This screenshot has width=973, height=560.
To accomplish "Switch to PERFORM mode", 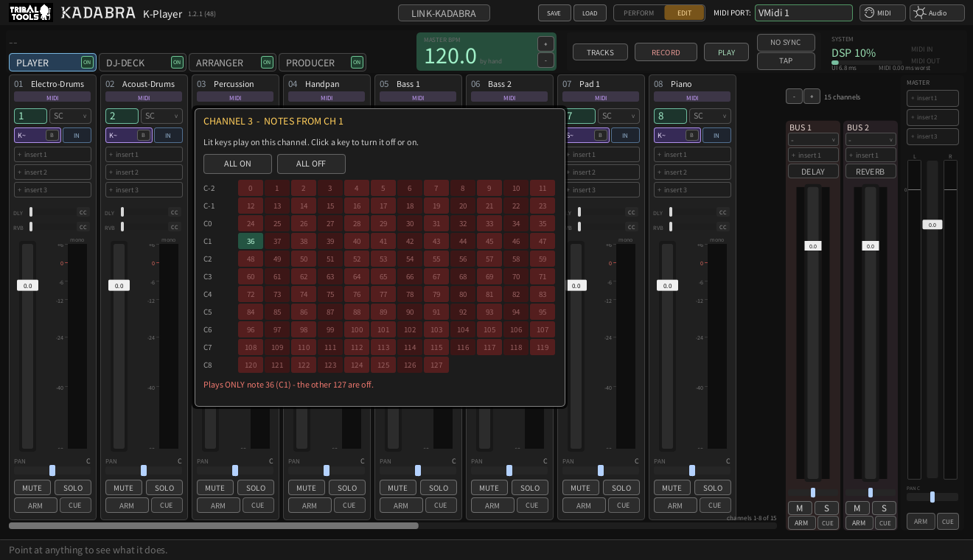I will (638, 13).
